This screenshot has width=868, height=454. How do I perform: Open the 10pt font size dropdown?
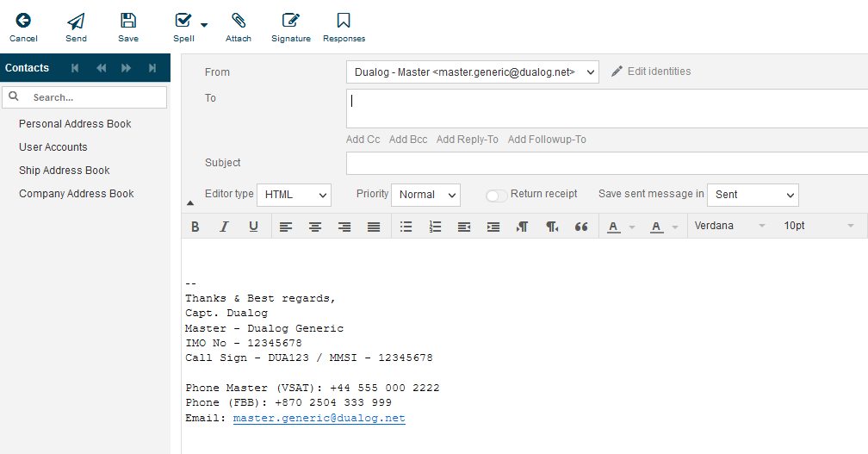pyautogui.click(x=819, y=226)
